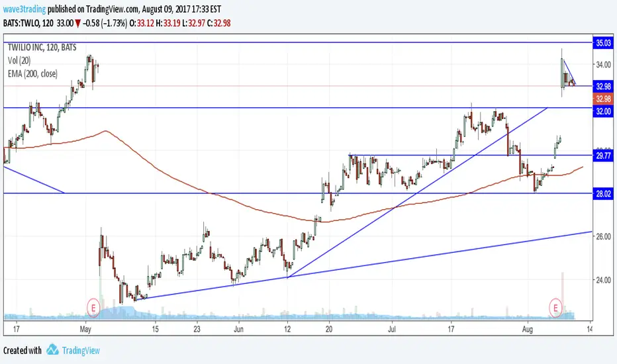Select the 32.00 resistance price label
The image size is (617, 364).
click(603, 111)
